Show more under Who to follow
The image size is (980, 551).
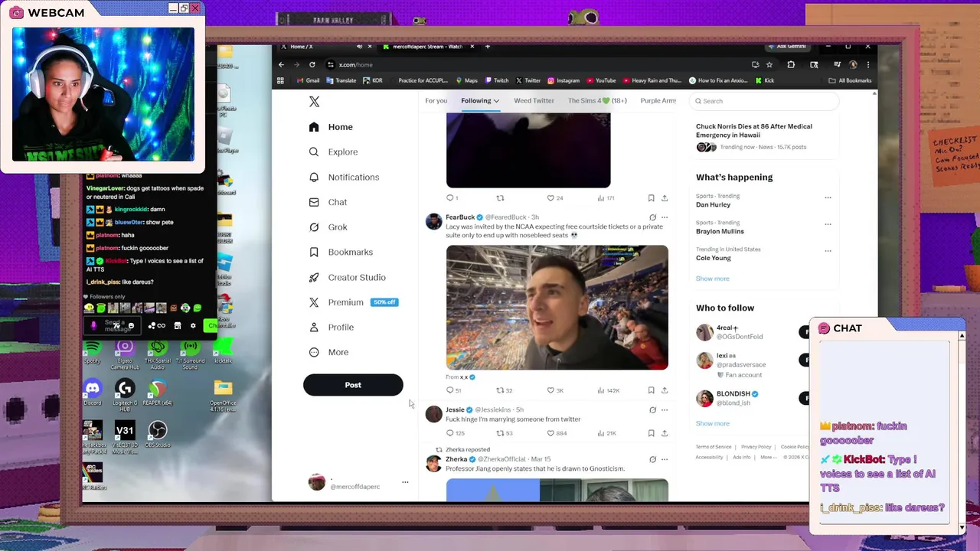point(712,423)
